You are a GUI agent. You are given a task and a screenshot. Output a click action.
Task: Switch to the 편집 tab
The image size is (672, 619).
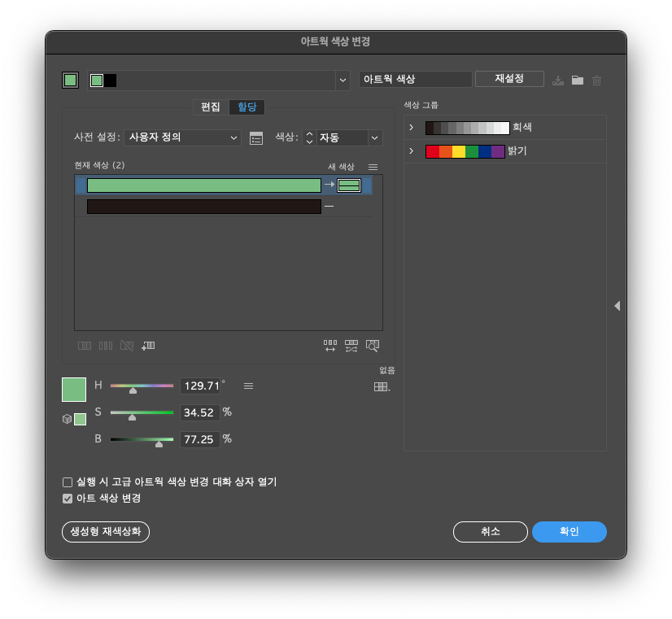point(209,107)
